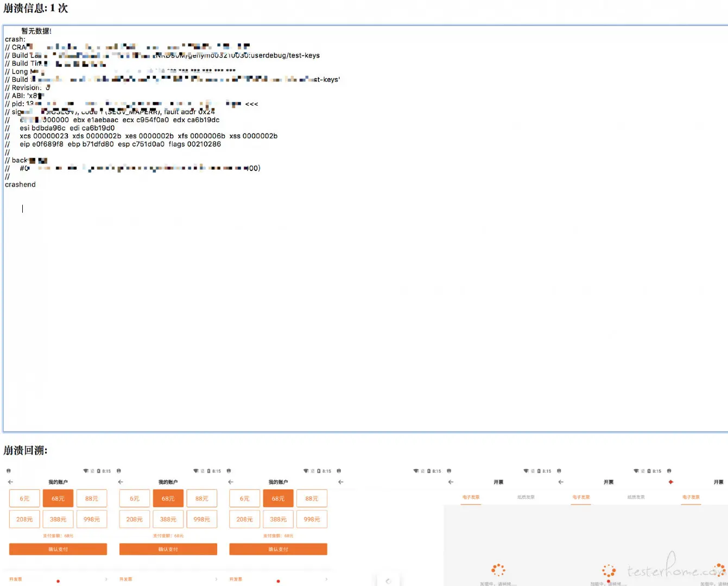Click the // Revision: line
Viewport: 728px width, 586px height.
pyautogui.click(x=28, y=87)
